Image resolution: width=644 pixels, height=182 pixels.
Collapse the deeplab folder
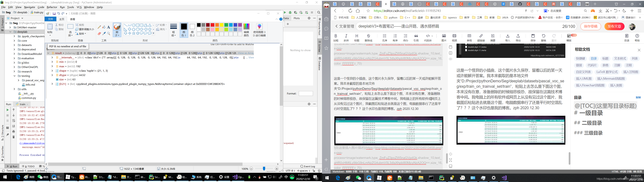10,32
